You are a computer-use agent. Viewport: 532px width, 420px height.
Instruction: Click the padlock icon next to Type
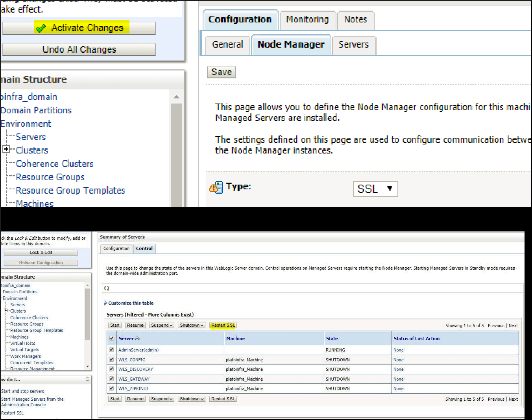pyautogui.click(x=216, y=187)
